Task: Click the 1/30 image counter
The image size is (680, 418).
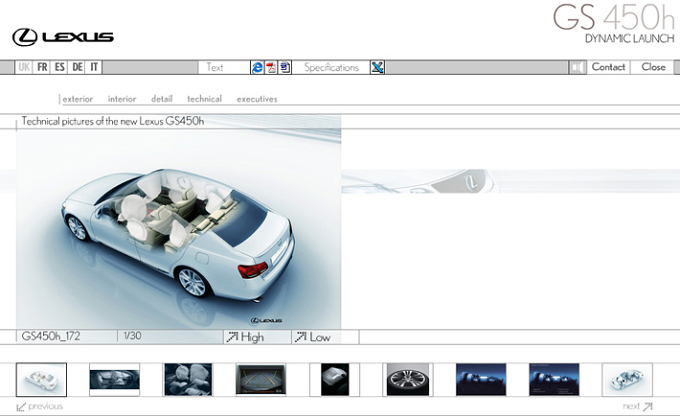Action: (x=132, y=336)
